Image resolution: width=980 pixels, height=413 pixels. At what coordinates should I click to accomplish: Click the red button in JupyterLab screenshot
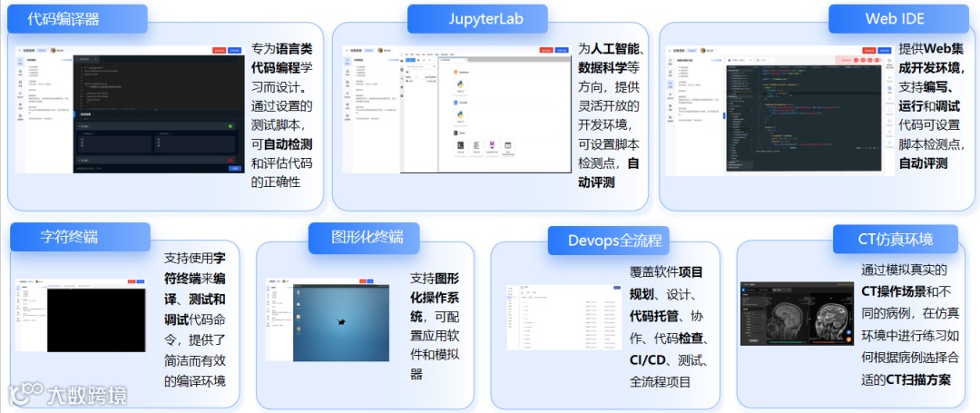click(x=546, y=51)
